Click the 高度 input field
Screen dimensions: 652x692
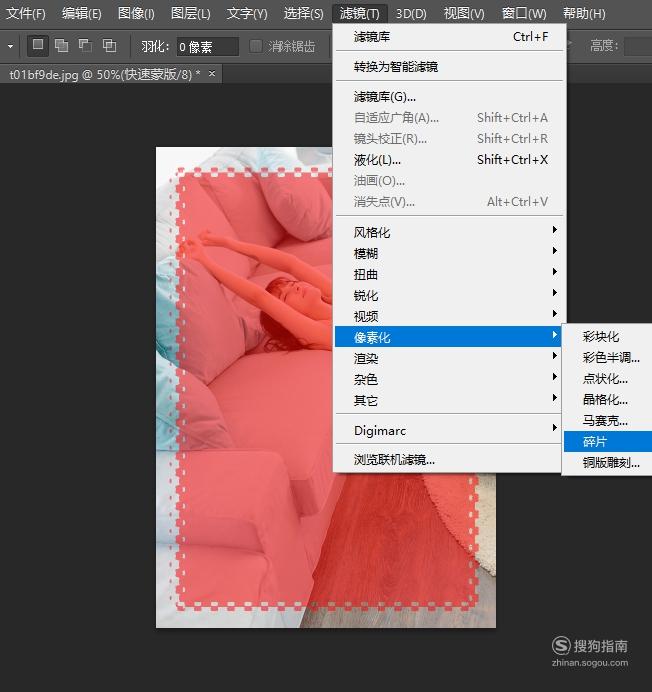(x=638, y=46)
